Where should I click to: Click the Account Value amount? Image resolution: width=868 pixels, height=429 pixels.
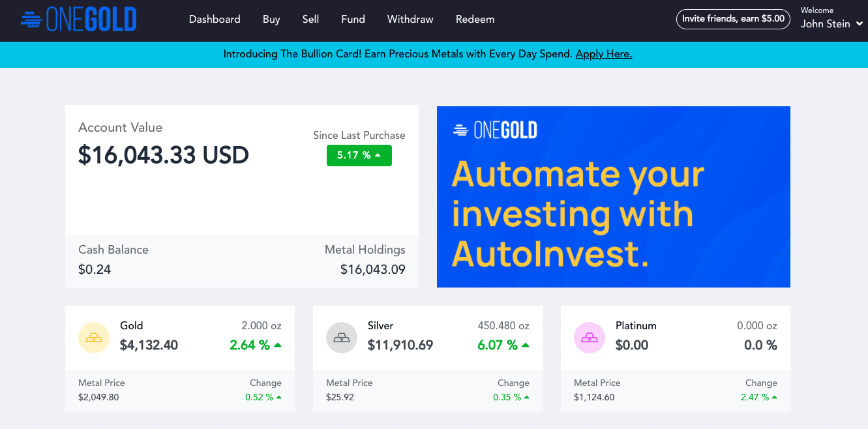coord(164,155)
